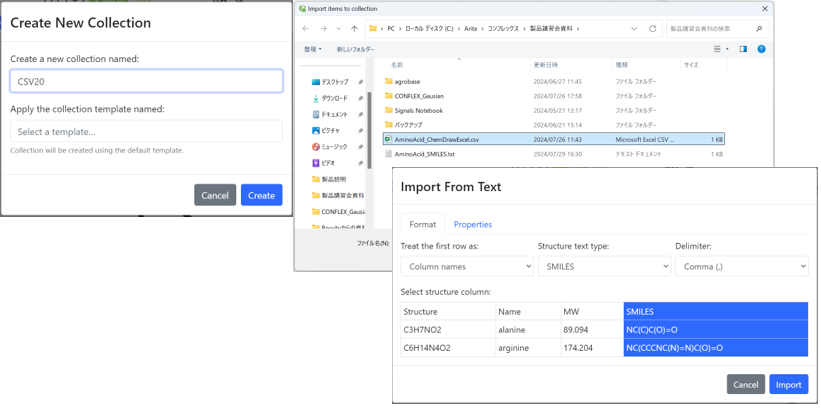Click the up-directory arrow icon
Image resolution: width=821 pixels, height=408 pixels.
tap(354, 29)
